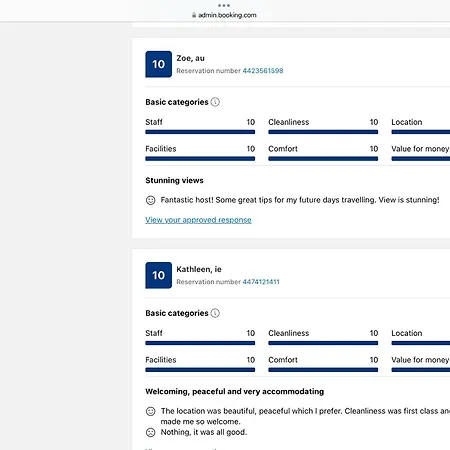Click Zoe's Staff rating bar
This screenshot has height=450, width=450.
tap(200, 132)
